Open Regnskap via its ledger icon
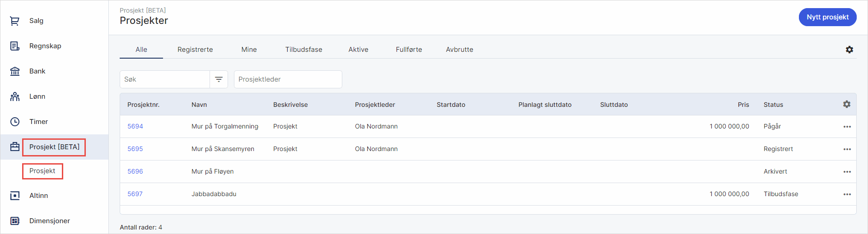Screen dimensions: 868x234 point(15,46)
